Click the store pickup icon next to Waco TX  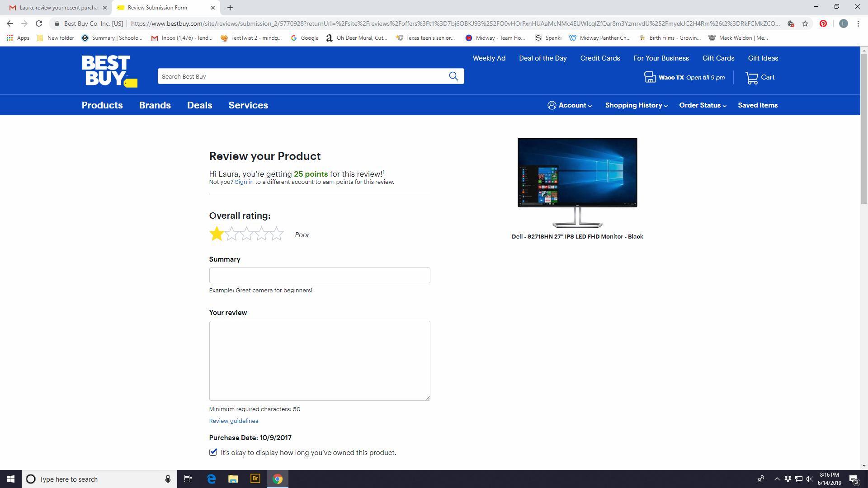pos(650,77)
